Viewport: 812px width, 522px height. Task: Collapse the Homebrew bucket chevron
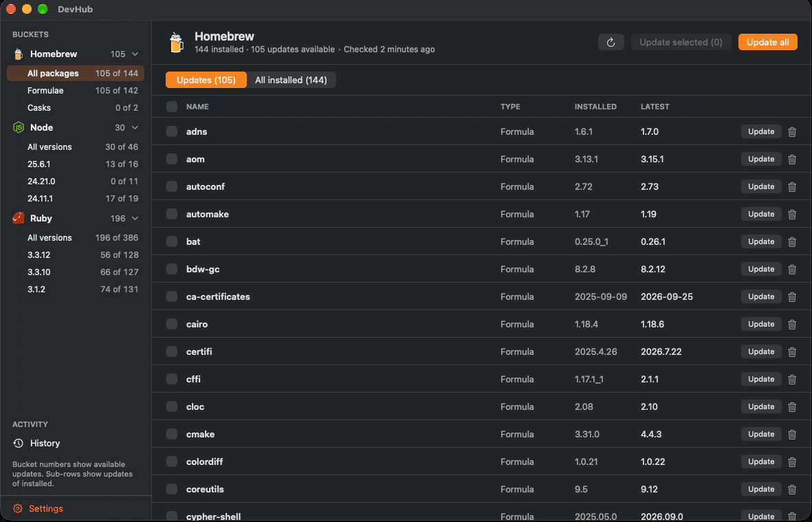(135, 54)
